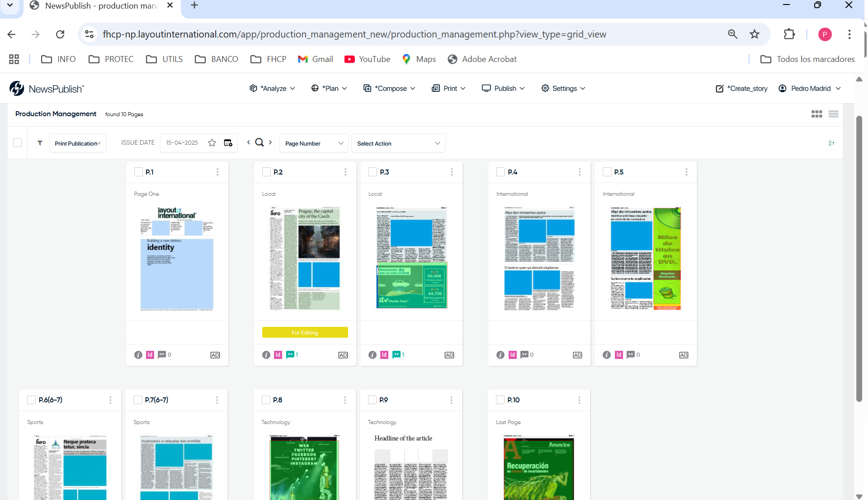Expand the Settings menu
This screenshot has height=500, width=868.
point(563,89)
